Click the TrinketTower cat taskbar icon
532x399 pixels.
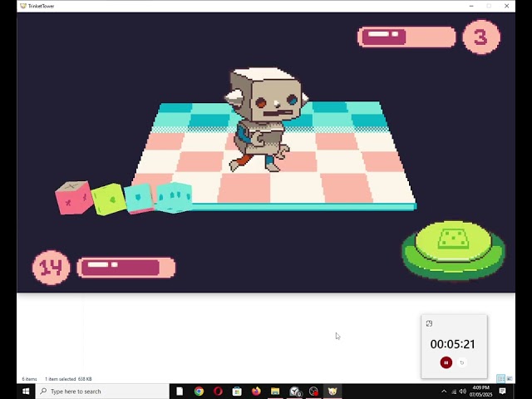[332, 392]
